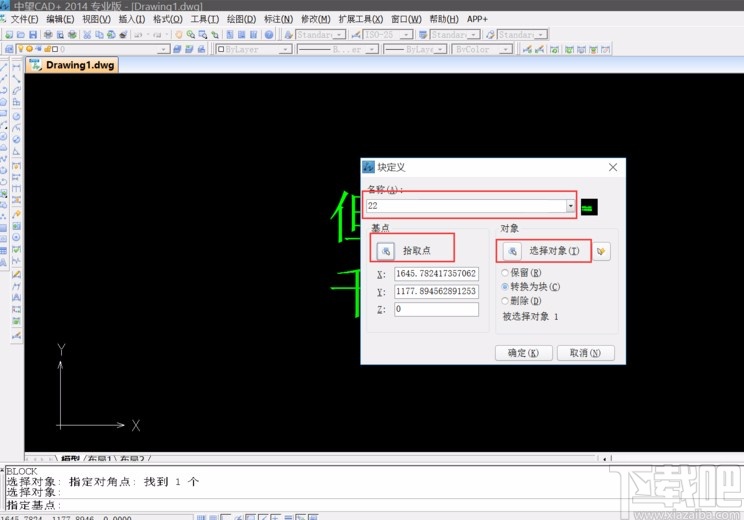
Task: Open the 插入(I) menu
Action: point(132,19)
